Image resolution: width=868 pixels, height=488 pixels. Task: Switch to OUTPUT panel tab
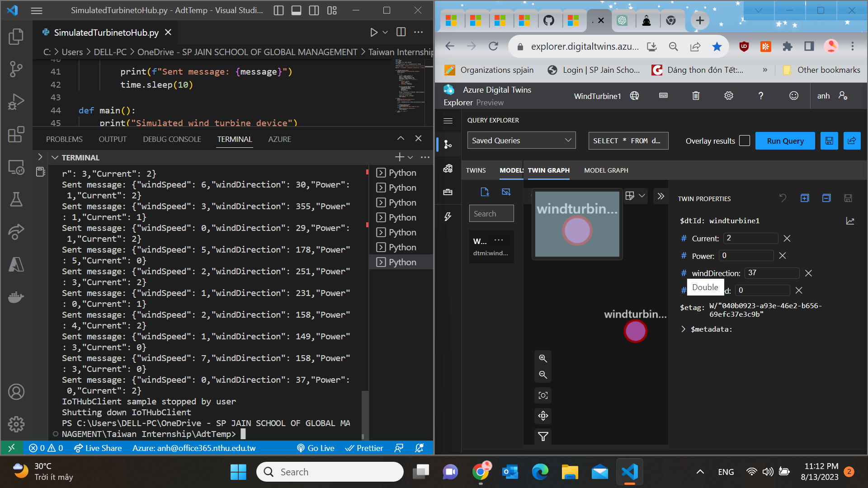pyautogui.click(x=113, y=139)
